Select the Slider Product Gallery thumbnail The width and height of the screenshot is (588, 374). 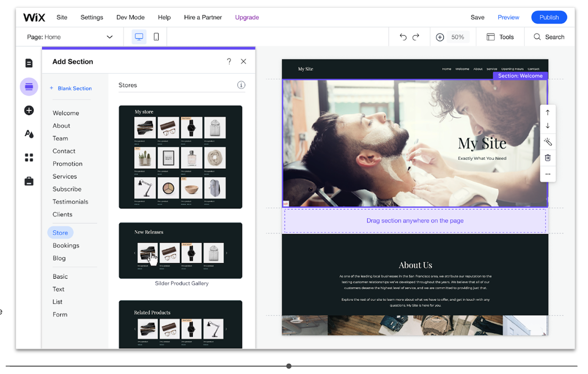point(180,250)
